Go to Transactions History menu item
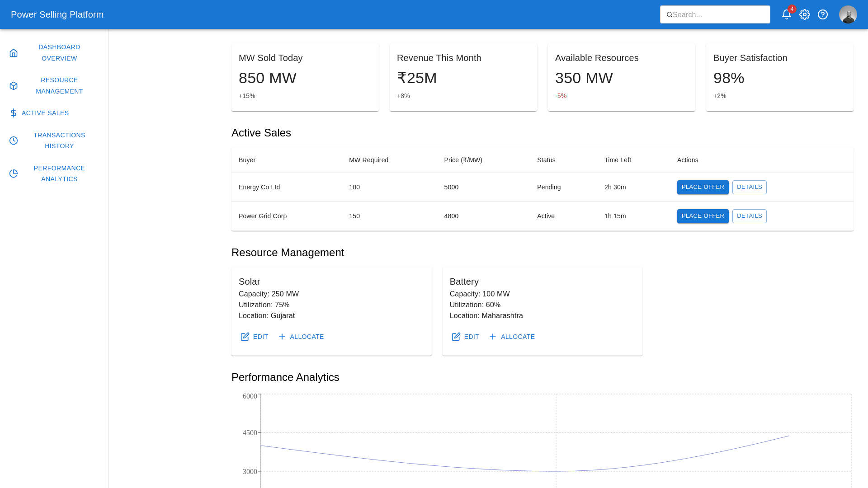The width and height of the screenshot is (868, 488). pyautogui.click(x=59, y=141)
